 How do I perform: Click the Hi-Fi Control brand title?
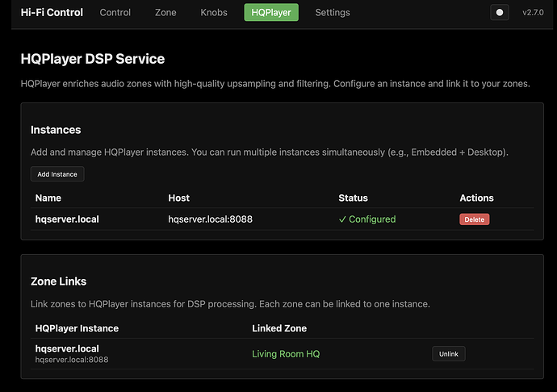click(52, 13)
